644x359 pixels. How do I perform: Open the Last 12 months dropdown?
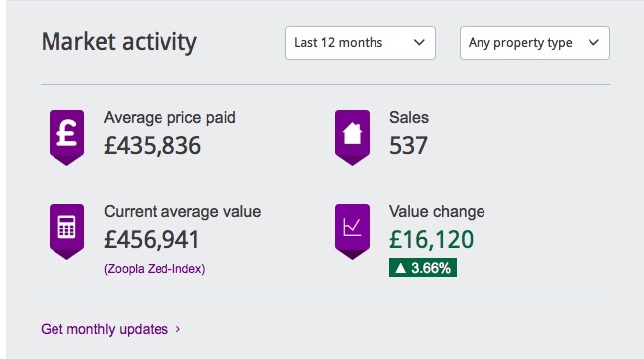[x=361, y=43]
